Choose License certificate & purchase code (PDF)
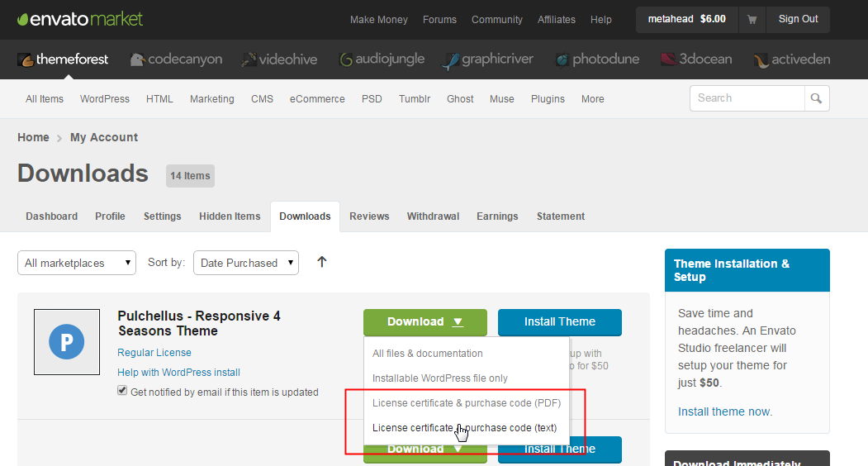868x466 pixels. (466, 403)
